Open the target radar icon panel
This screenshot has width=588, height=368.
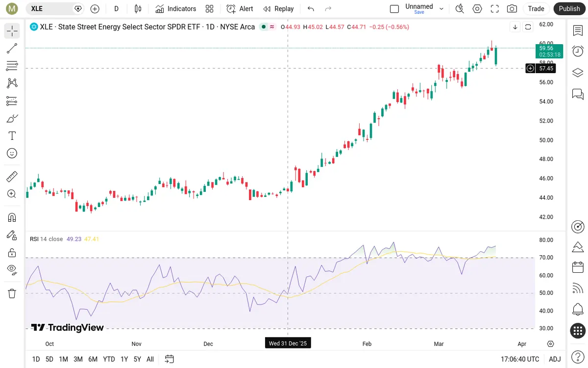pos(578,227)
